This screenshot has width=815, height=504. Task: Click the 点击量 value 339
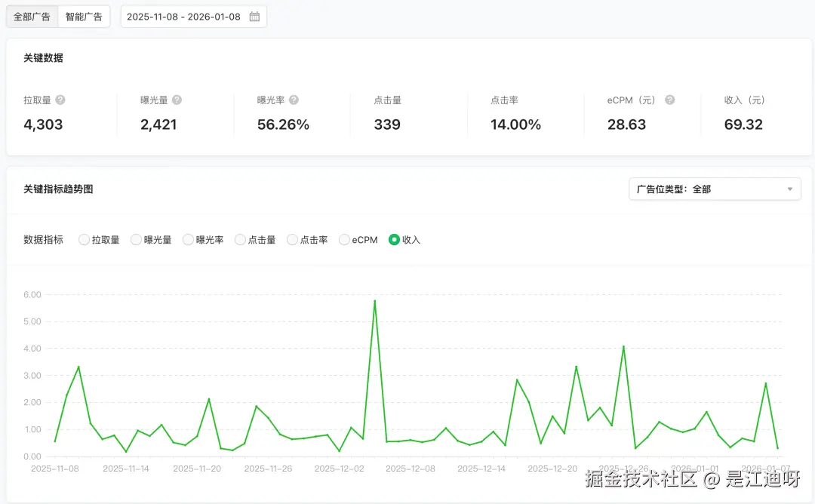(x=387, y=124)
